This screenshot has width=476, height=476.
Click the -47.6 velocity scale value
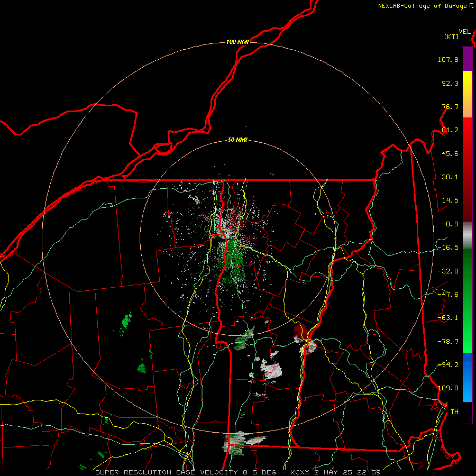(448, 295)
